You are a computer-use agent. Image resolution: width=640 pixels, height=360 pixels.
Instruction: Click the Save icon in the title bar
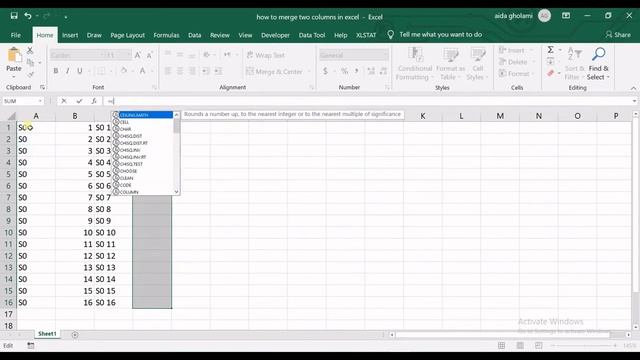[x=14, y=16]
